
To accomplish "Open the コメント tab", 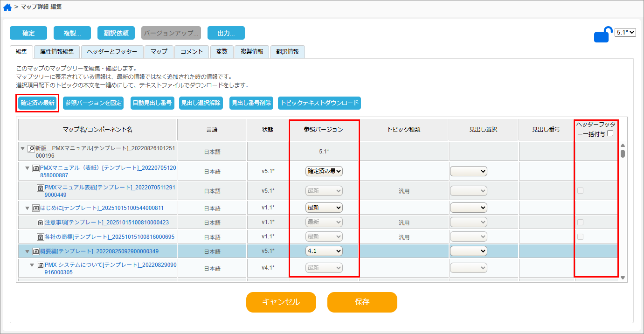I will point(191,52).
